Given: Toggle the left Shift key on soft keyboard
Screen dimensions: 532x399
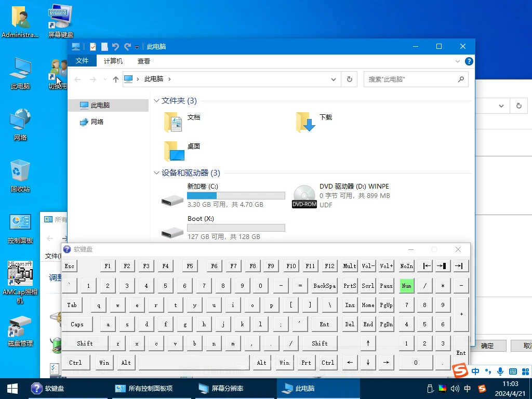Looking at the screenshot, I should [x=85, y=343].
